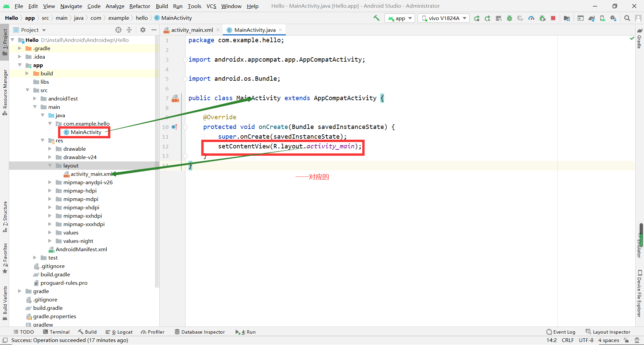Screen dimensions: 644x345
Task: Open the Build menu
Action: tap(162, 6)
